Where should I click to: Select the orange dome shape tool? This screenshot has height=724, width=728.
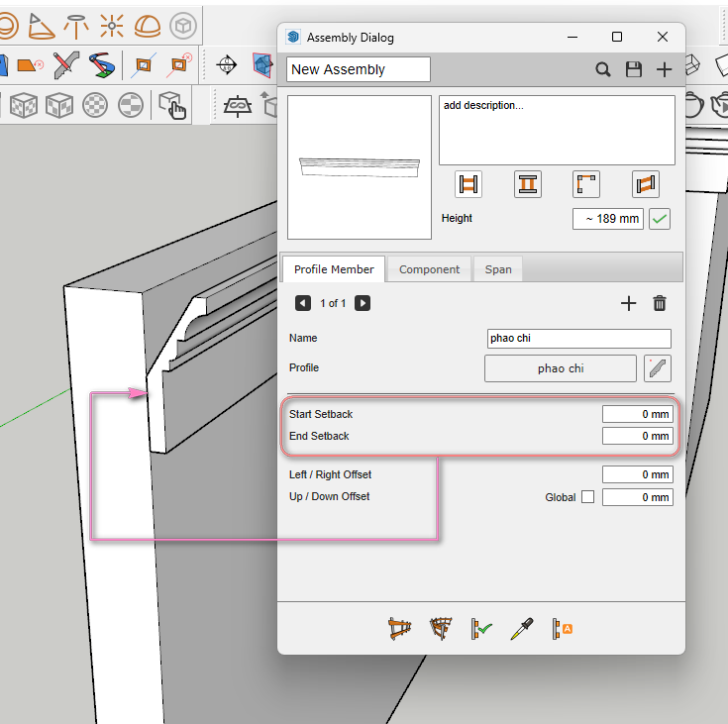[x=148, y=24]
